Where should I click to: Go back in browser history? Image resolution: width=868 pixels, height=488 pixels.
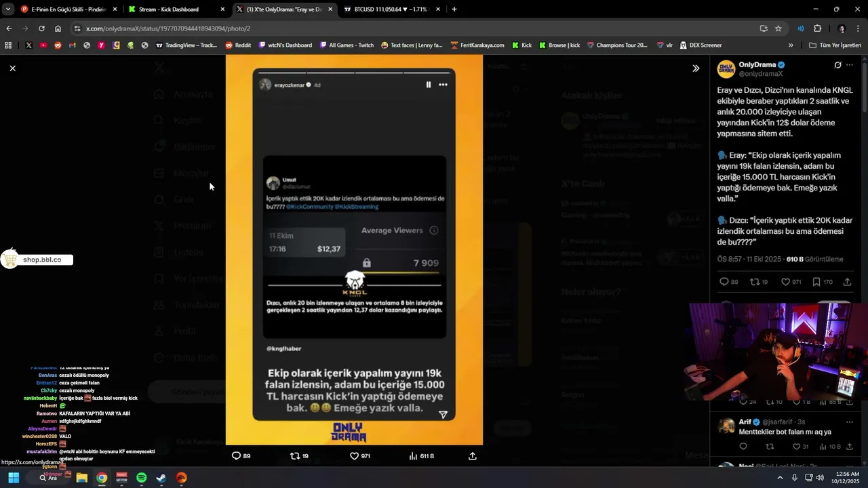[x=9, y=28]
